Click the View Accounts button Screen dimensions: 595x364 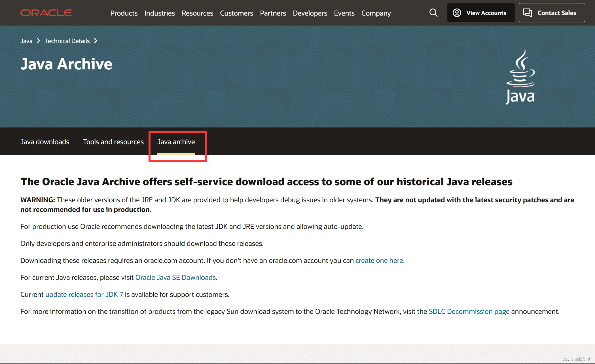point(481,13)
